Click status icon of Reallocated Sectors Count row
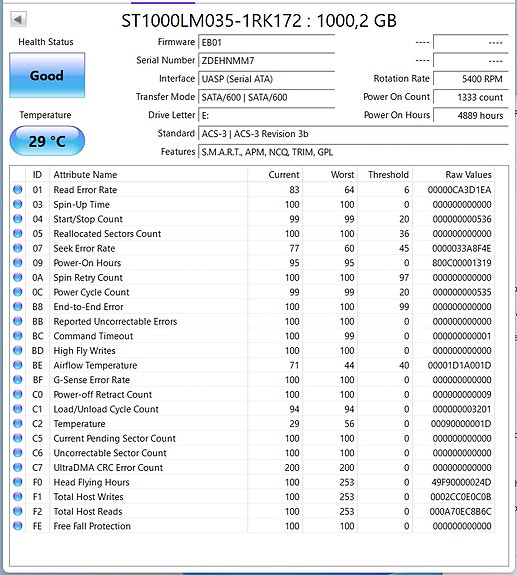This screenshot has height=575, width=517. click(x=18, y=234)
